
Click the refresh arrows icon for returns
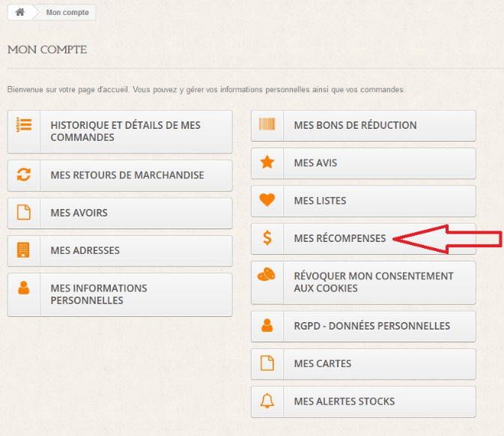point(24,175)
